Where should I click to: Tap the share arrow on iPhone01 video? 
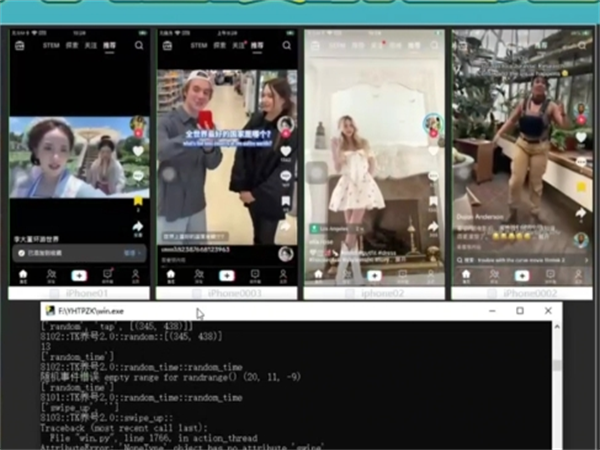point(138,228)
